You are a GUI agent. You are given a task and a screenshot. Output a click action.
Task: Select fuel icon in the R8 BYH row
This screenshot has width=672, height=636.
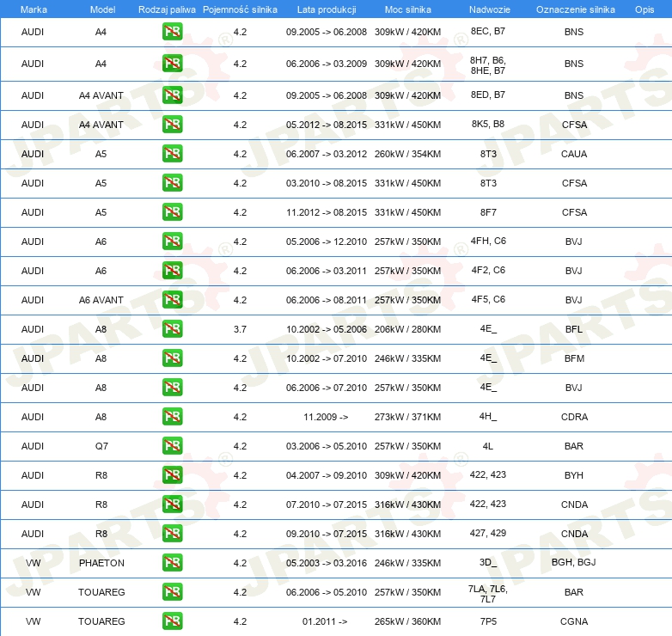(172, 475)
